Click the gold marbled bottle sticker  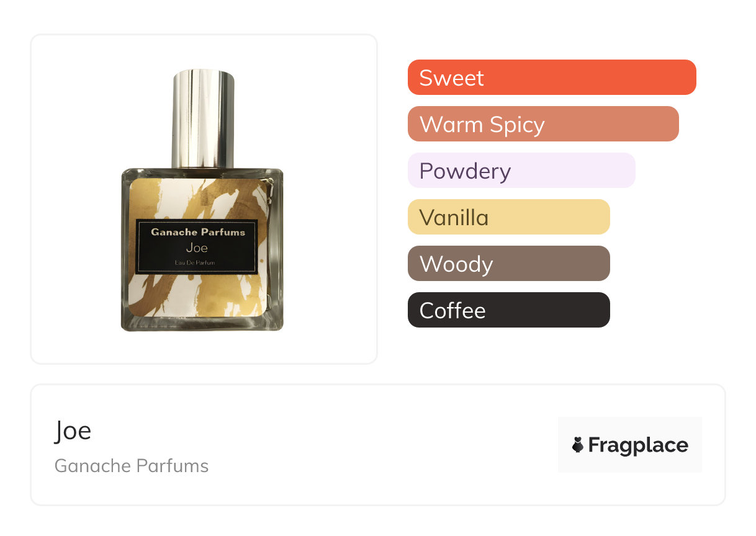199,248
